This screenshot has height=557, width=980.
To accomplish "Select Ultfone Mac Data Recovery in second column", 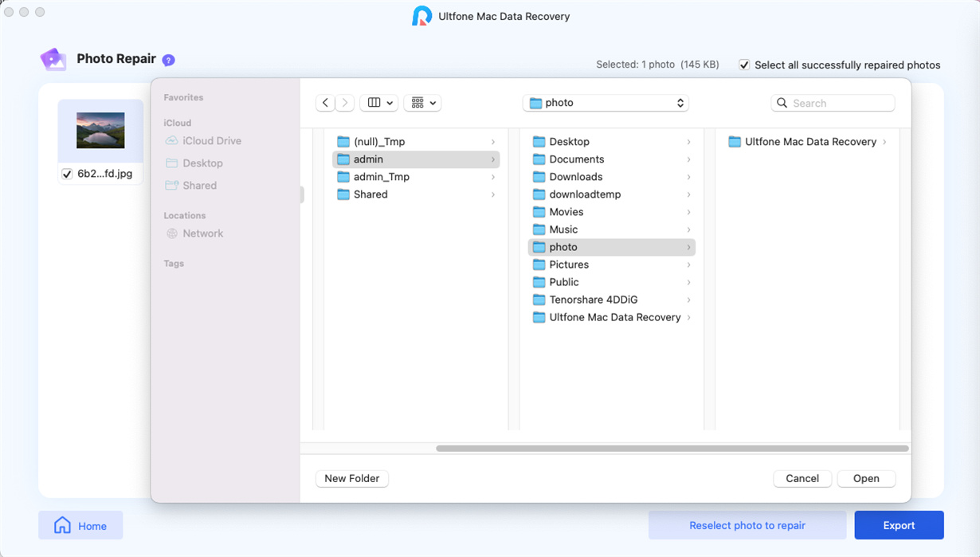I will [x=612, y=317].
